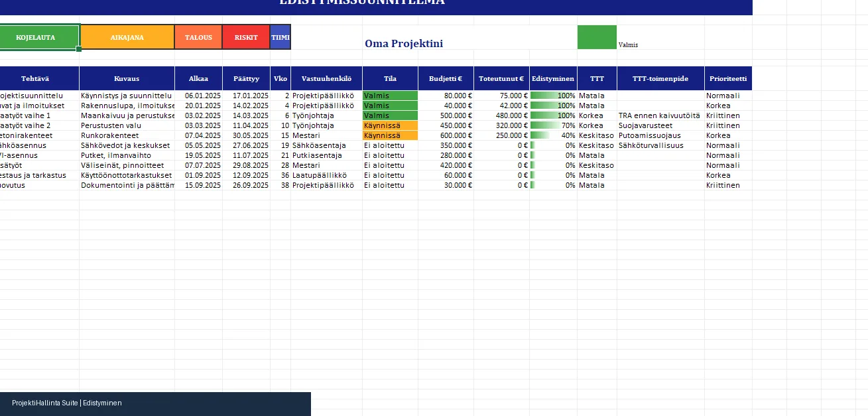Select the Budjetti € column header
This screenshot has height=416, width=868.
tap(446, 78)
